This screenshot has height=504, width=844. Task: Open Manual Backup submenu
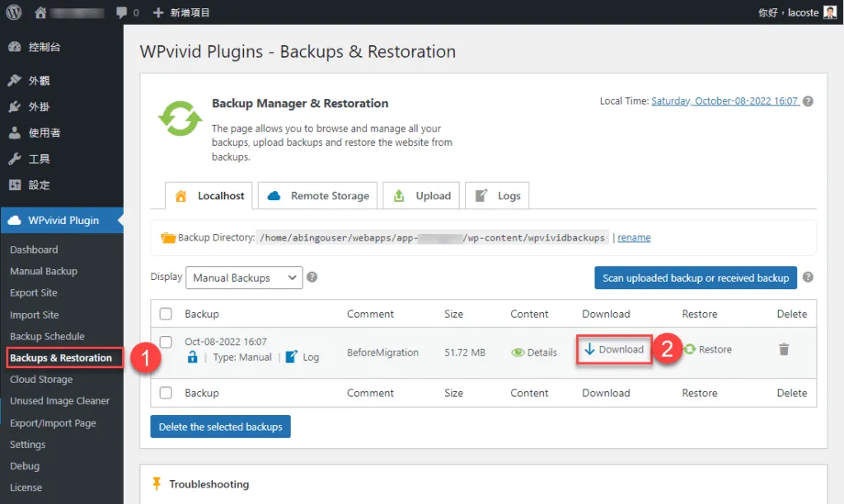pos(44,271)
